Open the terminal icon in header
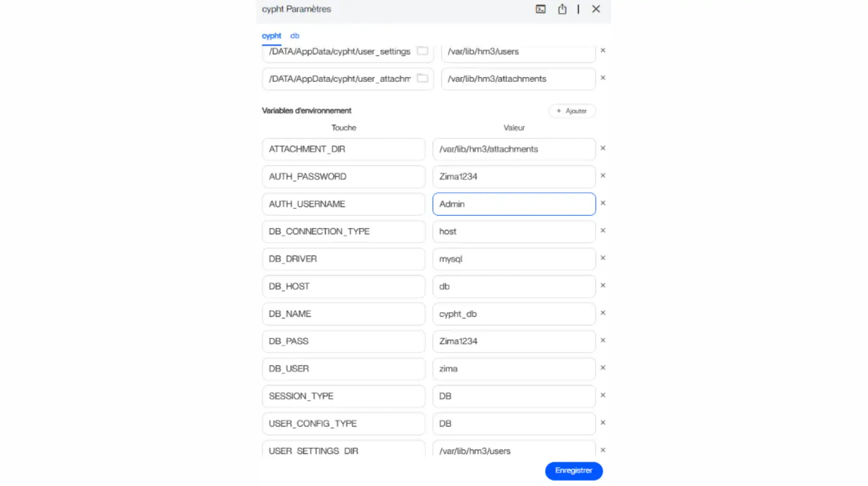The image size is (868, 486). point(540,9)
